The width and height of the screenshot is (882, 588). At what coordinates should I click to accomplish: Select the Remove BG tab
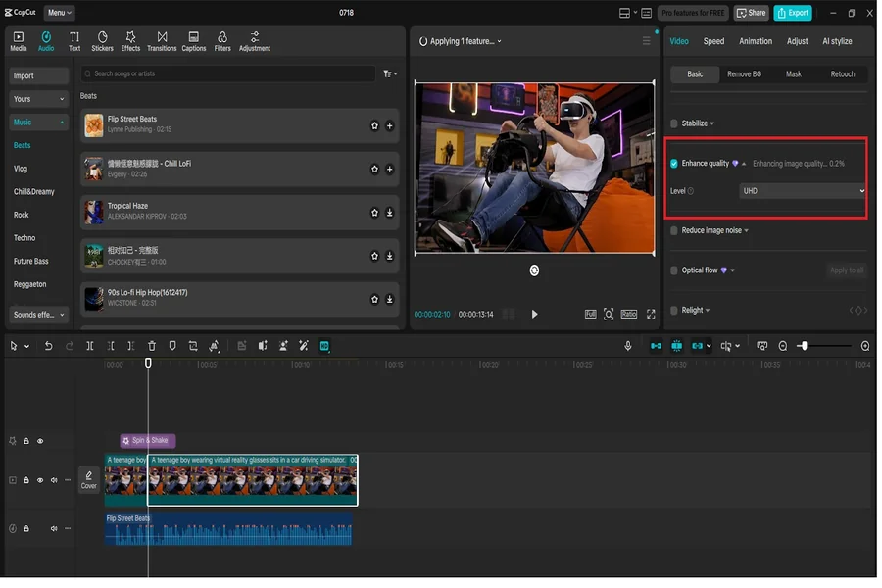[744, 74]
